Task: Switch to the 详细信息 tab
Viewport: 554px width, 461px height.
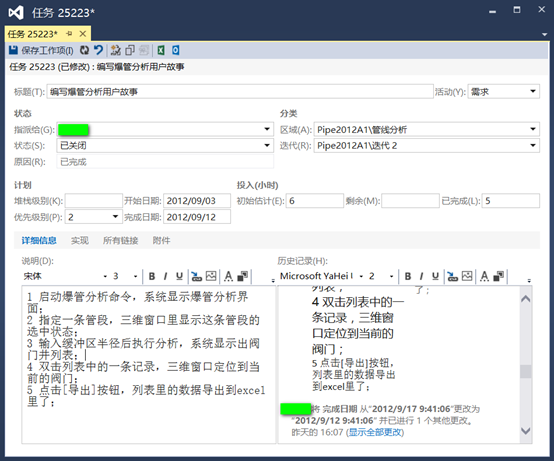Action: 39,241
